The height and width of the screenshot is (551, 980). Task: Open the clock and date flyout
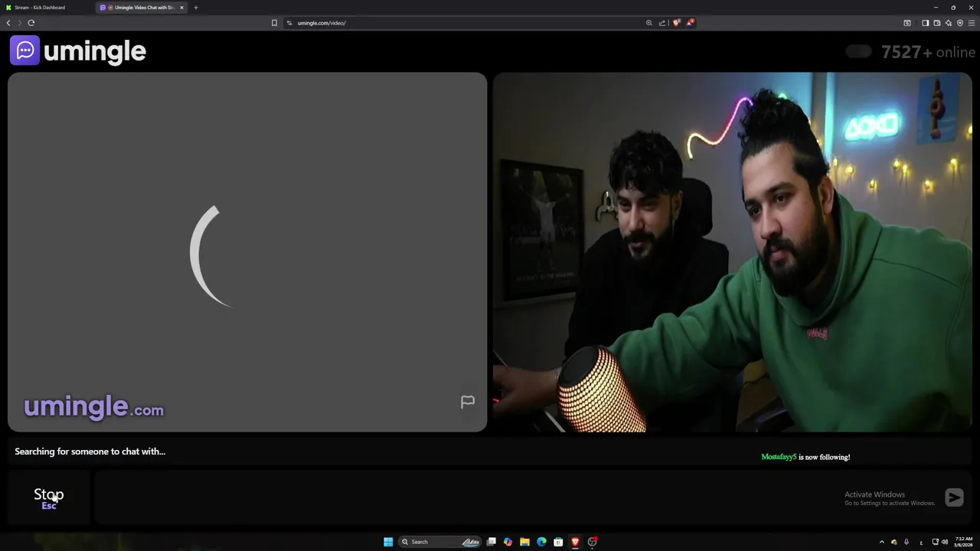point(963,542)
